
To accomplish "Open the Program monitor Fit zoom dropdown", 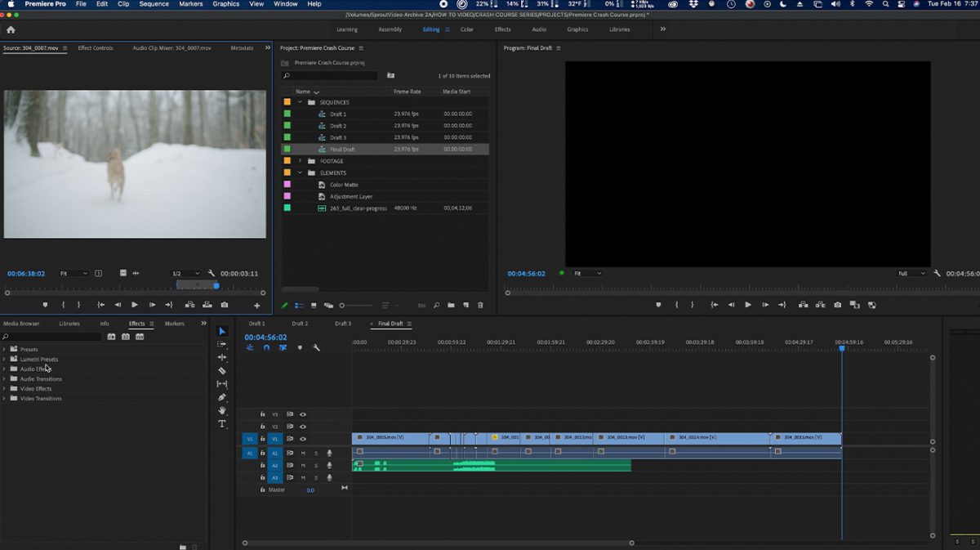I will pyautogui.click(x=587, y=273).
